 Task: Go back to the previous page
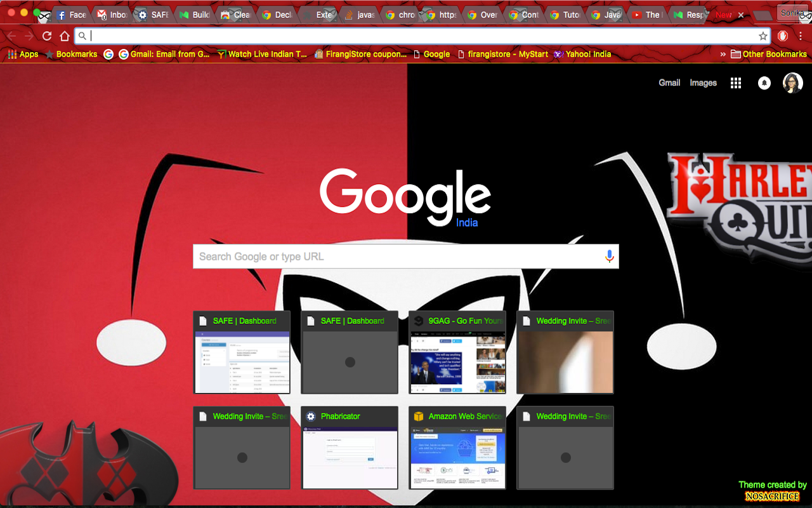pyautogui.click(x=12, y=36)
